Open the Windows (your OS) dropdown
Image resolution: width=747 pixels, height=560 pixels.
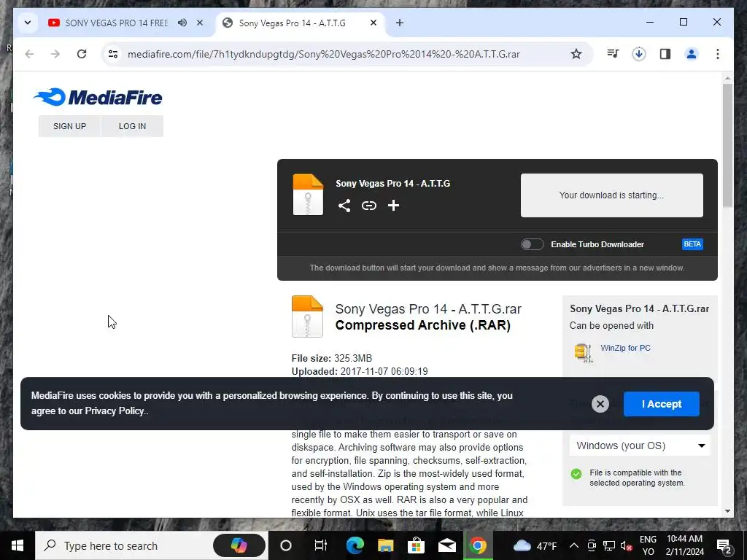(640, 446)
